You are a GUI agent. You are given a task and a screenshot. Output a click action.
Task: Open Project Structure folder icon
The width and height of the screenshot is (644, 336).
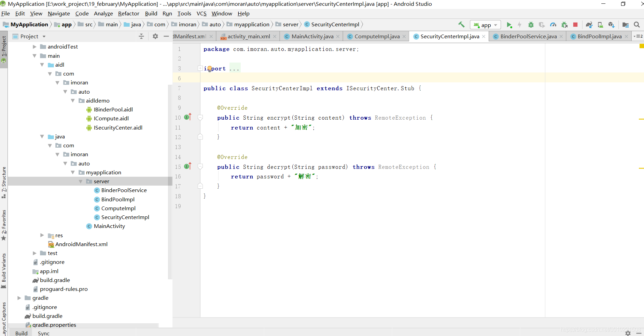626,25
